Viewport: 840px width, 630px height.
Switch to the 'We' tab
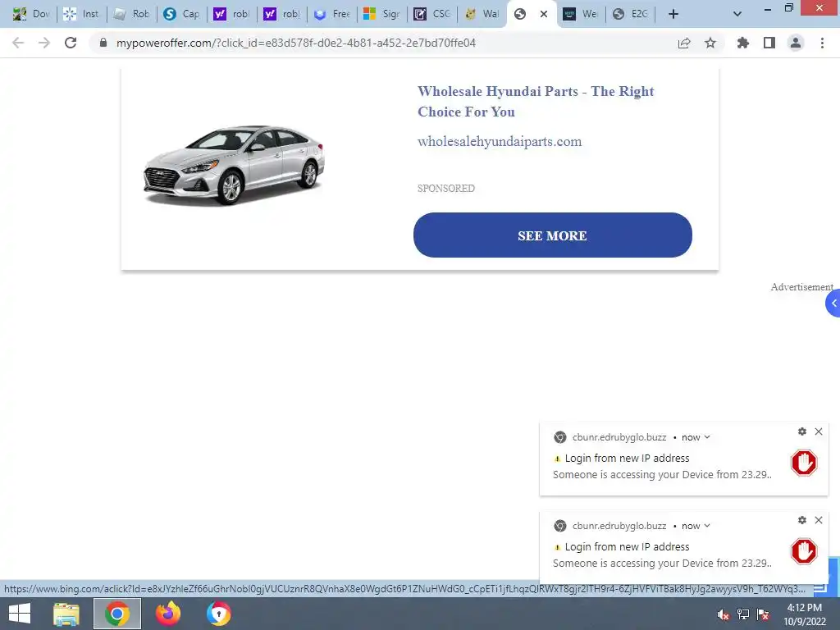(x=581, y=14)
